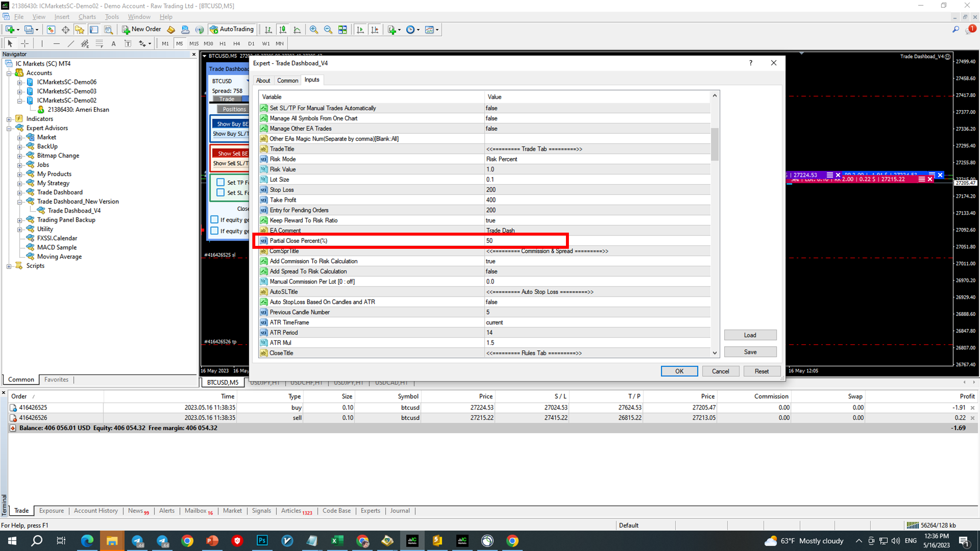The image size is (980, 551).
Task: Switch to the Common tab in dialog
Action: 287,80
